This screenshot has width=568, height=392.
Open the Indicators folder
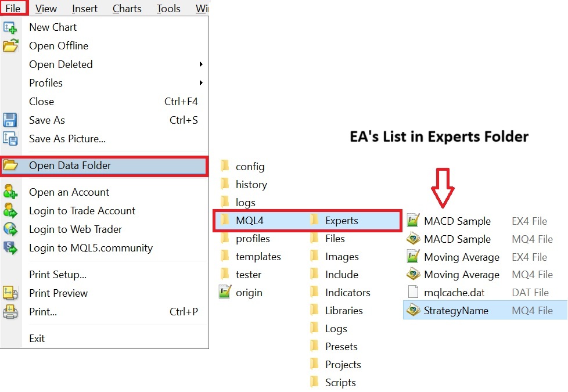(x=347, y=293)
